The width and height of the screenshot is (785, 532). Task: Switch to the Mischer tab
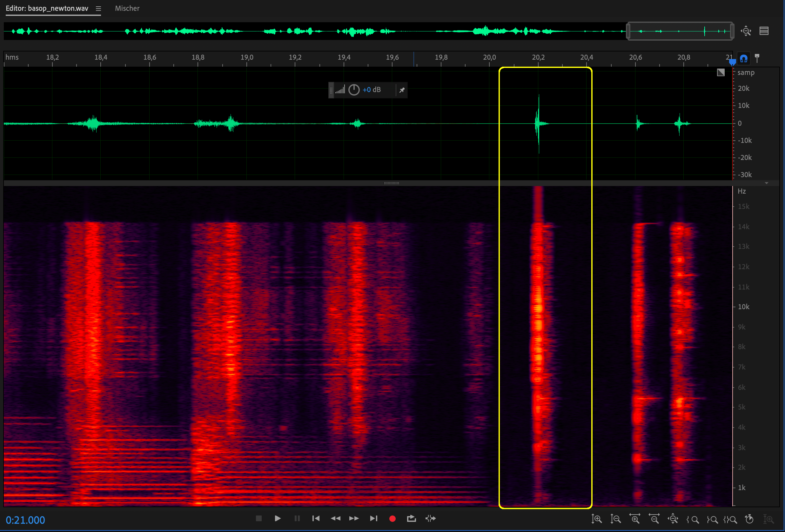point(127,9)
